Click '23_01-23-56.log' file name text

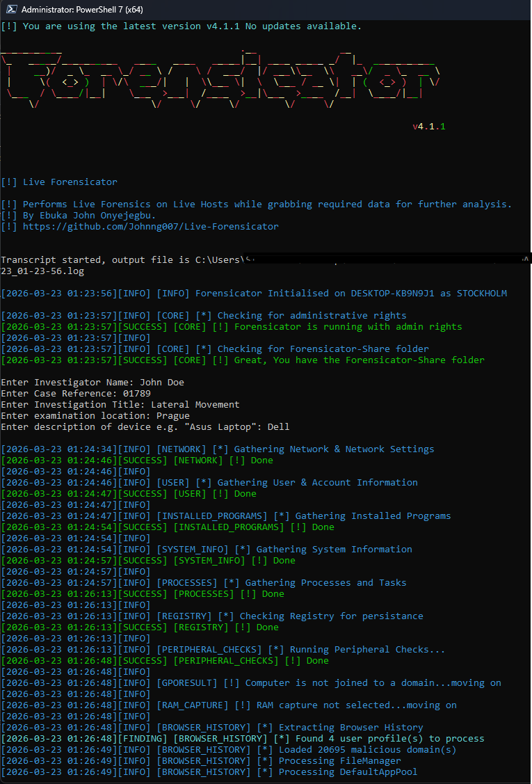pos(42,271)
